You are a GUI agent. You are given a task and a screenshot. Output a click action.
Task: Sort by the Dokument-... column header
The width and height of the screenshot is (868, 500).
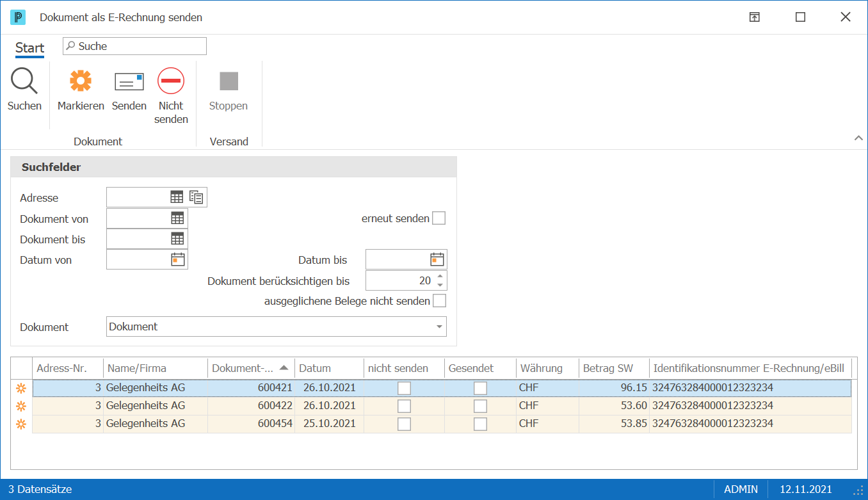point(252,368)
